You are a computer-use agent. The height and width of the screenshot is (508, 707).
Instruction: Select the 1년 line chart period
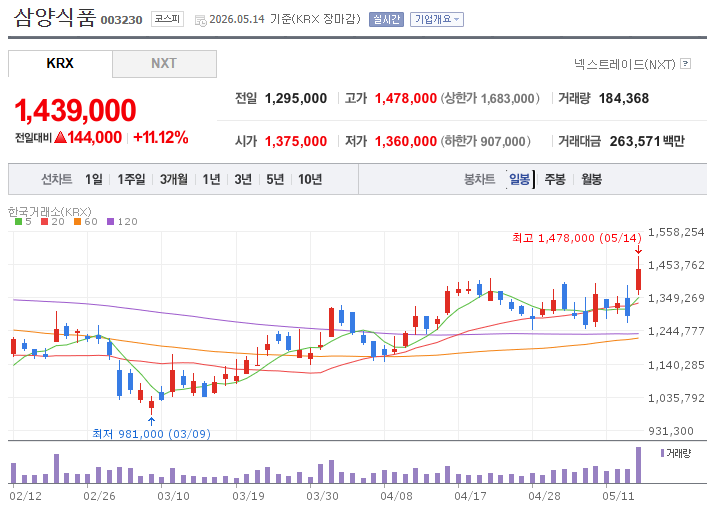(x=211, y=179)
